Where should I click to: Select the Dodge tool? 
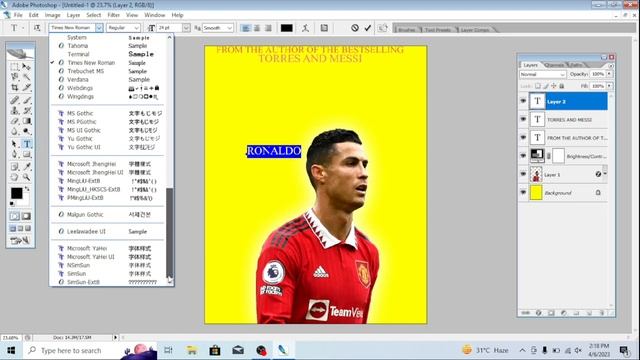(27, 131)
